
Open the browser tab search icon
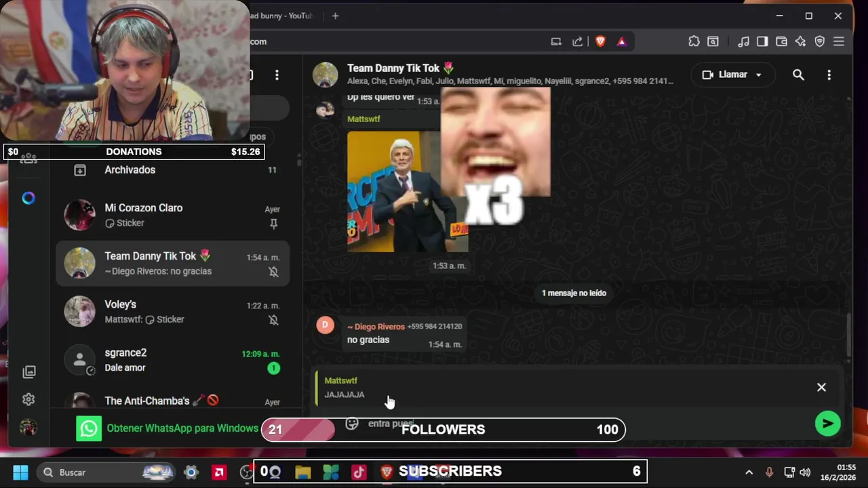click(713, 41)
